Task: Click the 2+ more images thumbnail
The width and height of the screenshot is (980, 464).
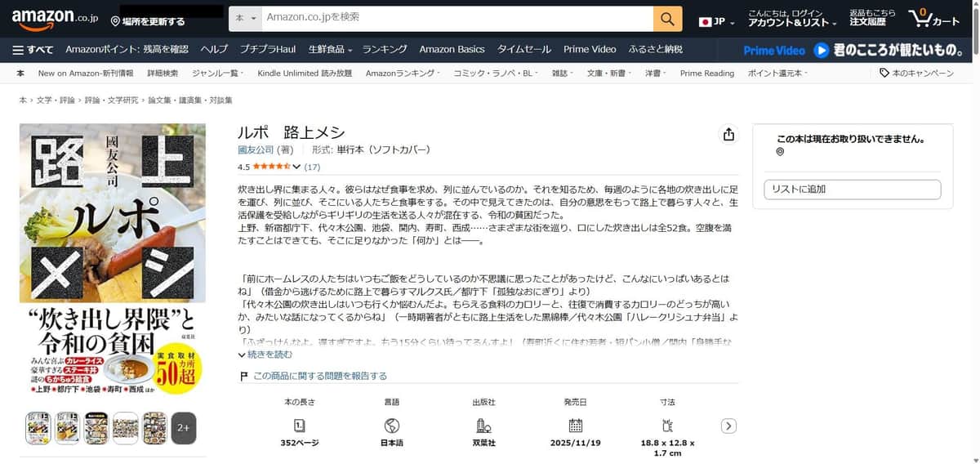Action: 184,428
